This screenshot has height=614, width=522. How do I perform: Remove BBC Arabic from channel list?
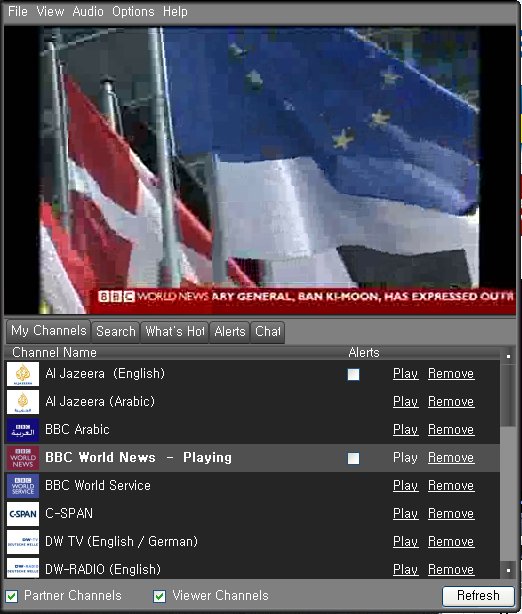pyautogui.click(x=451, y=430)
